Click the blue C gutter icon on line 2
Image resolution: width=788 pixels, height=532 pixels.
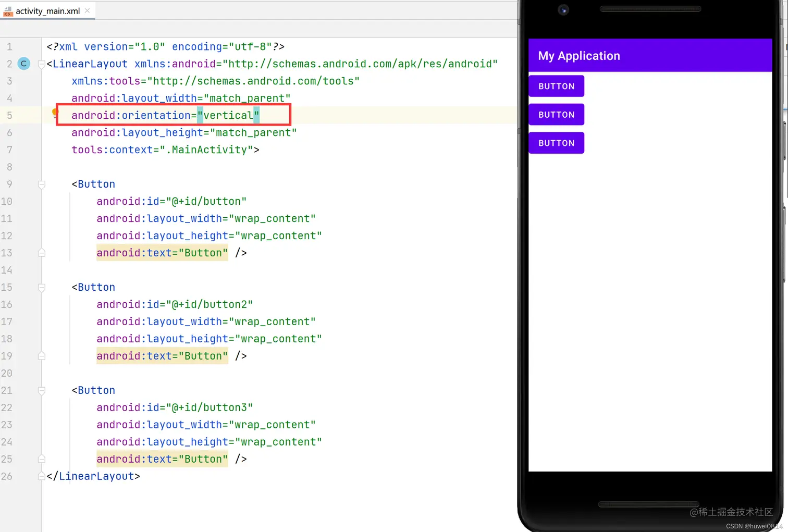click(23, 63)
